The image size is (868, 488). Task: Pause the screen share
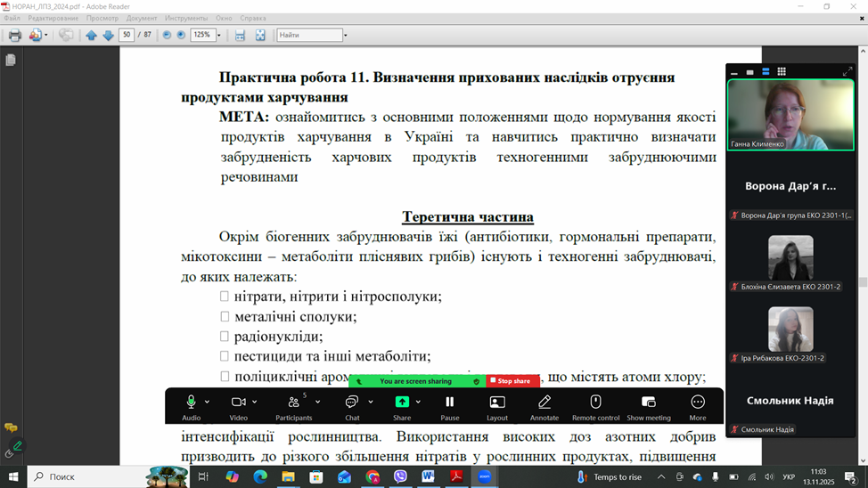[449, 406]
